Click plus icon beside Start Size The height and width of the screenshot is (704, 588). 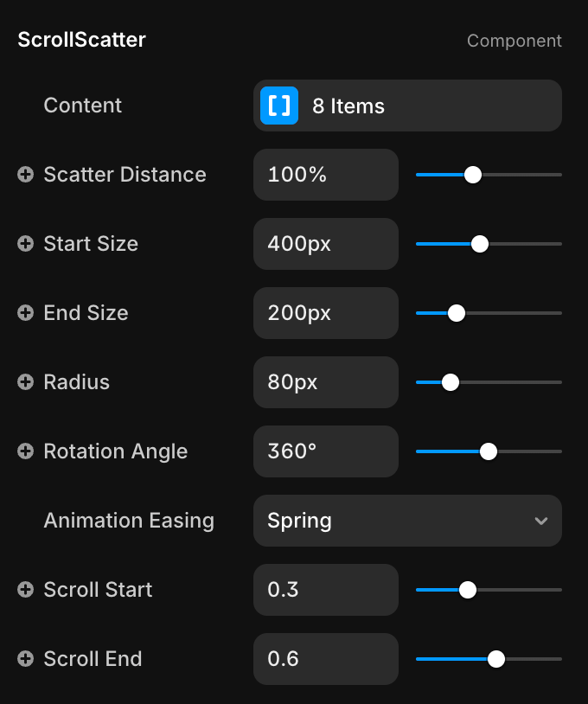[26, 244]
